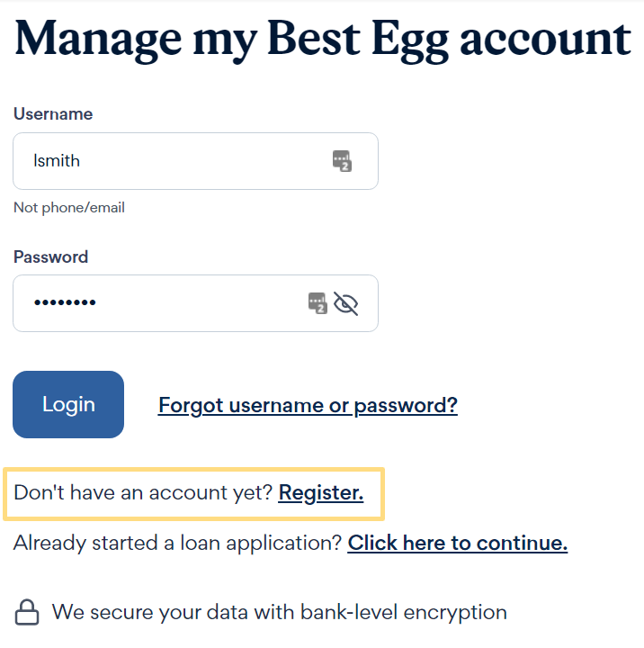Click empty space right of Register in highlighted box

[373, 493]
